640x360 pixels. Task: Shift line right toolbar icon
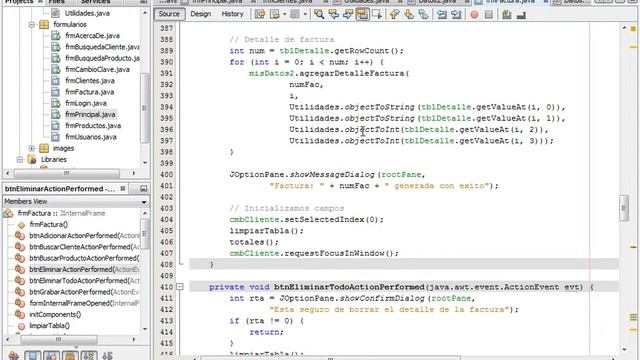pyautogui.click(x=456, y=14)
